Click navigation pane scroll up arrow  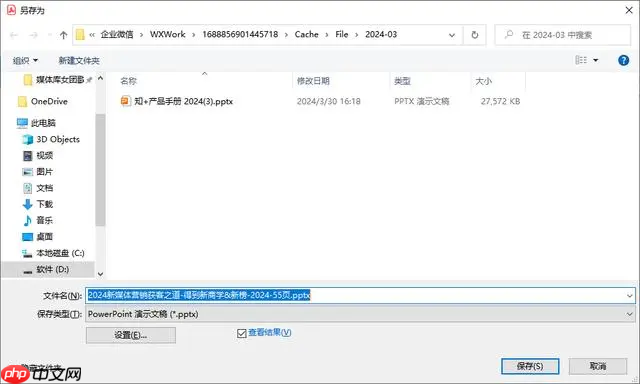coord(100,78)
